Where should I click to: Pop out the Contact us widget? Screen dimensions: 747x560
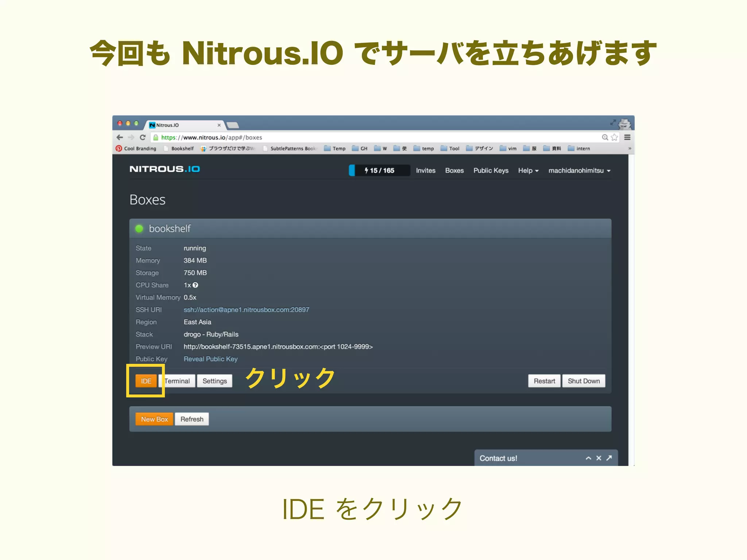[609, 458]
